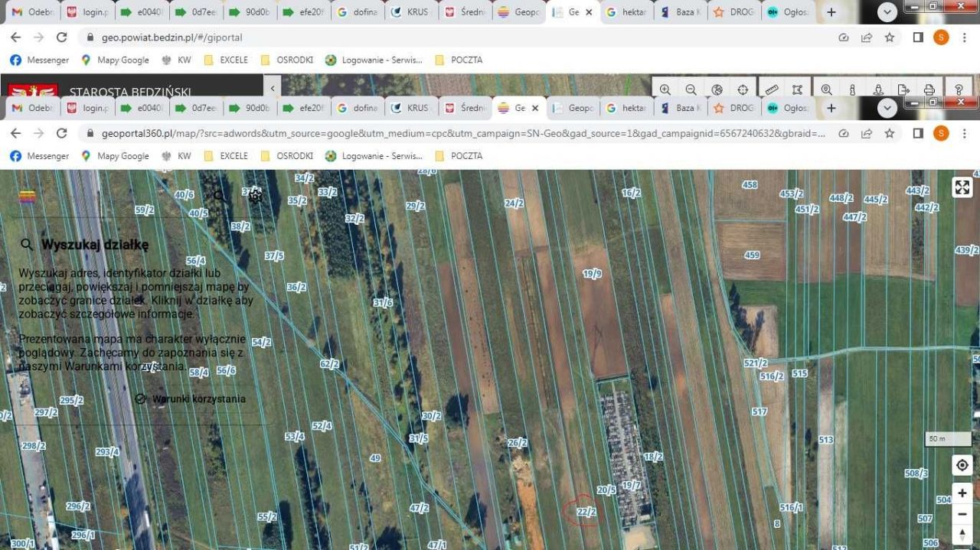
Task: Click the info tool icon
Action: point(852,89)
